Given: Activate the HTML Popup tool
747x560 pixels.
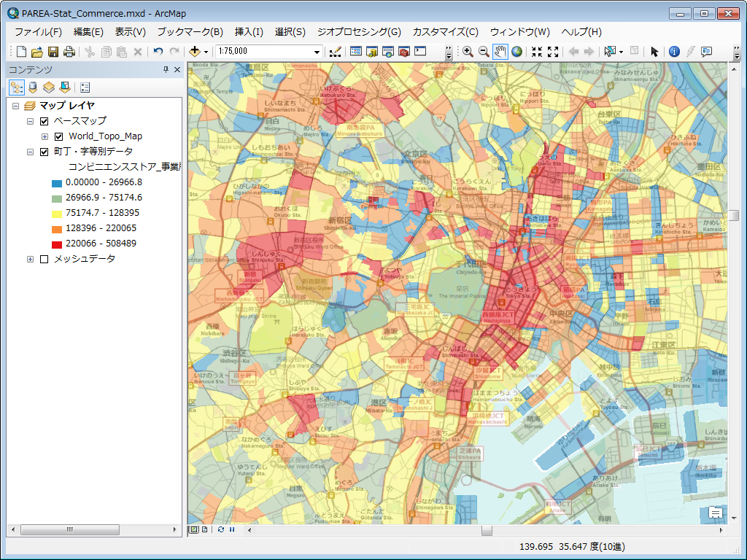Looking at the screenshot, I should coord(706,52).
